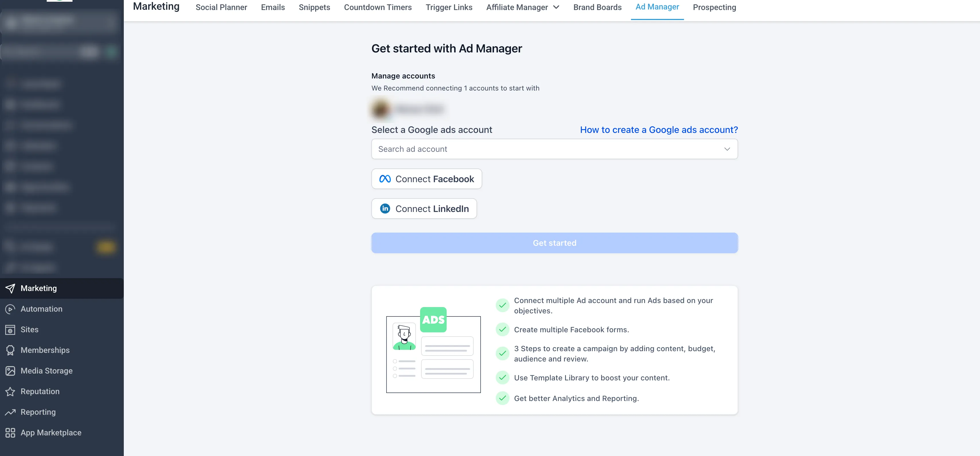Viewport: 980px width, 456px height.
Task: Click the Reporting trend-arrow icon
Action: (10, 412)
